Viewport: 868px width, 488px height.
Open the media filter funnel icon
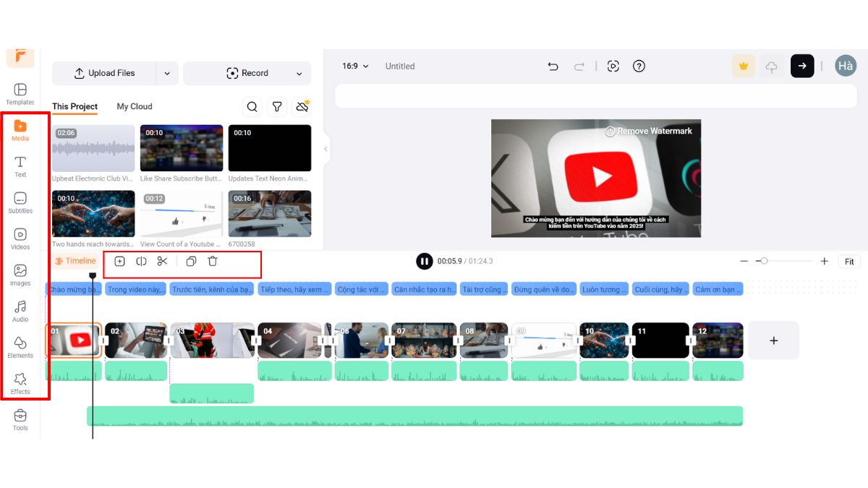(277, 107)
